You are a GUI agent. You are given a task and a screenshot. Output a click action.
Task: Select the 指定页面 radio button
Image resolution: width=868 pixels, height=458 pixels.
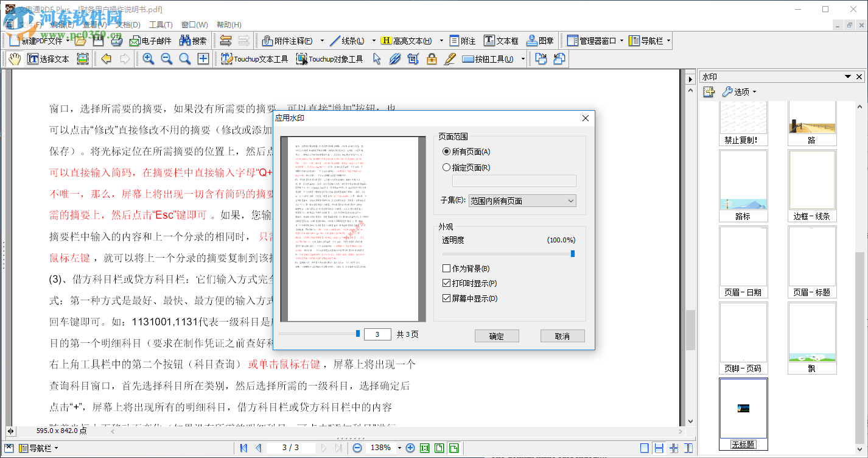tap(446, 167)
